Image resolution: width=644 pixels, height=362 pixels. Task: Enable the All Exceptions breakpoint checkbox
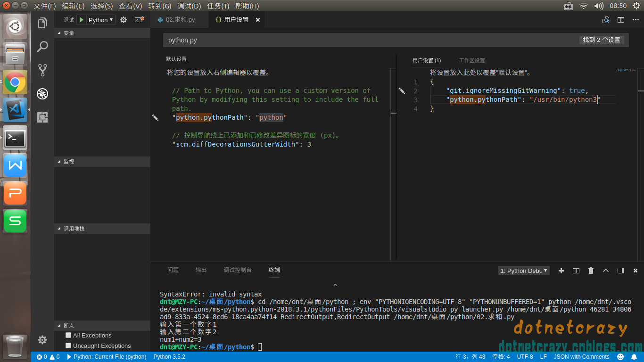click(x=68, y=335)
